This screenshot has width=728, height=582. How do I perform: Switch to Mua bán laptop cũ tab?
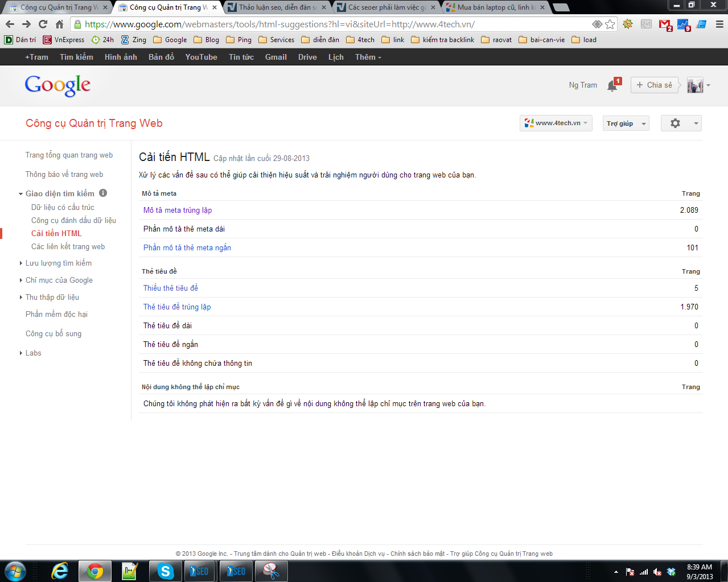pos(496,7)
